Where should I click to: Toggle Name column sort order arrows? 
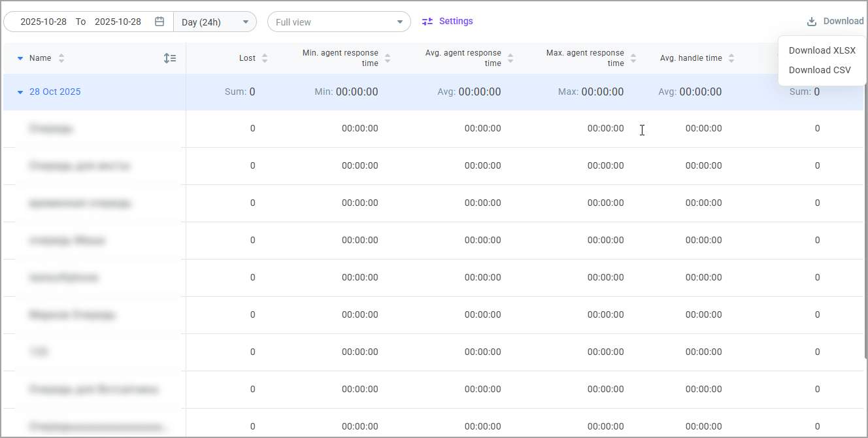[x=60, y=58]
